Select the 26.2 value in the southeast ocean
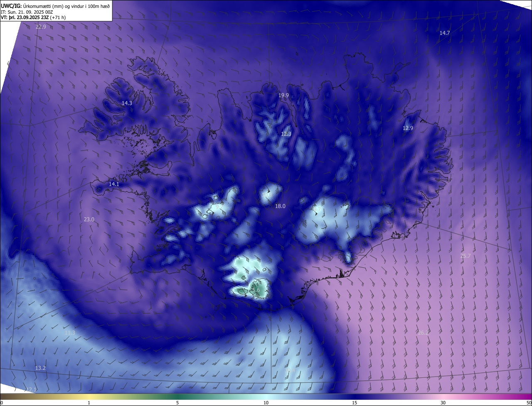Viewport: 532px width, 406px height. [423, 333]
